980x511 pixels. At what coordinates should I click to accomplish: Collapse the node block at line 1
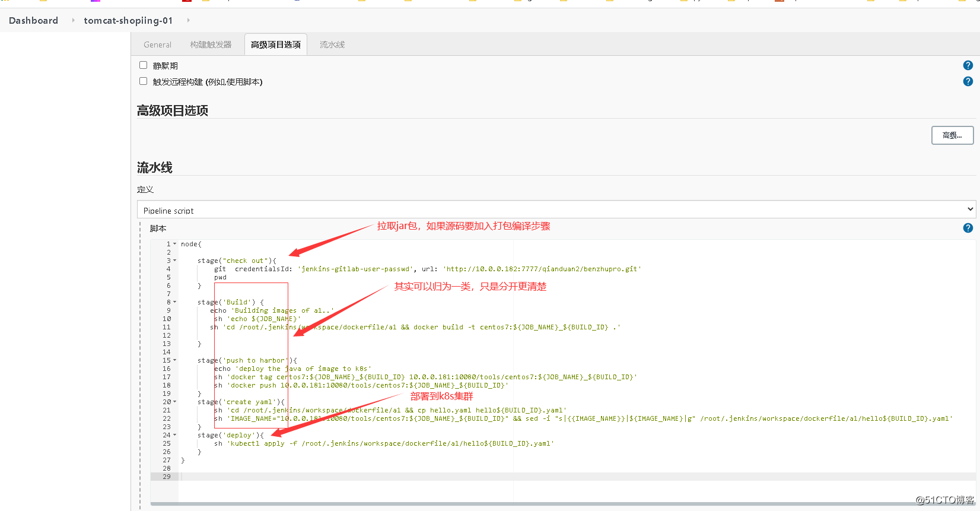174,244
